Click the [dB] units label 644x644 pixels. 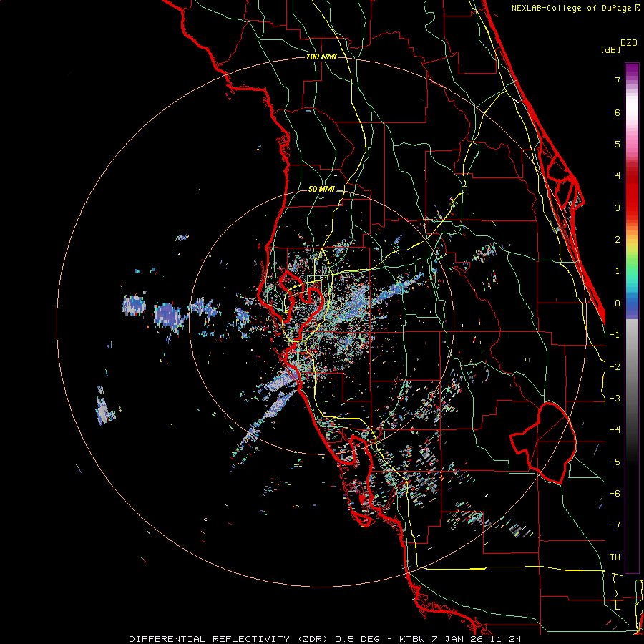[x=610, y=49]
